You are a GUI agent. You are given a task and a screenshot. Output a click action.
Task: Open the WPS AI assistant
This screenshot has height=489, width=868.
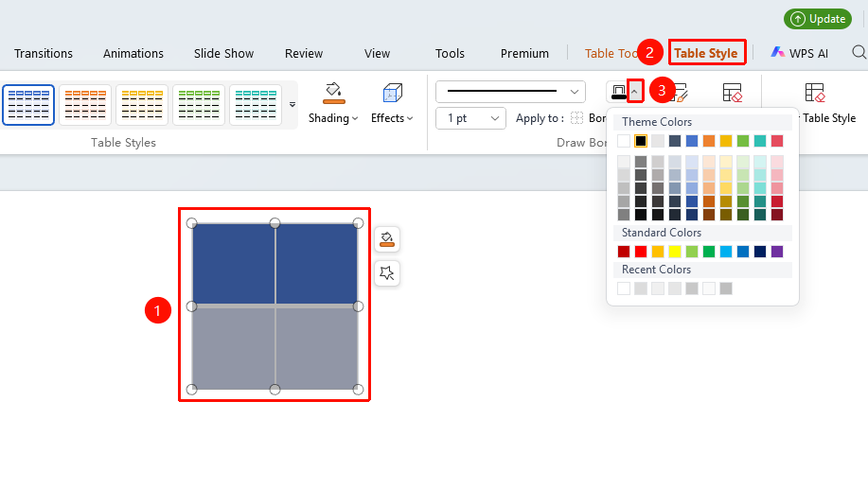click(x=799, y=53)
